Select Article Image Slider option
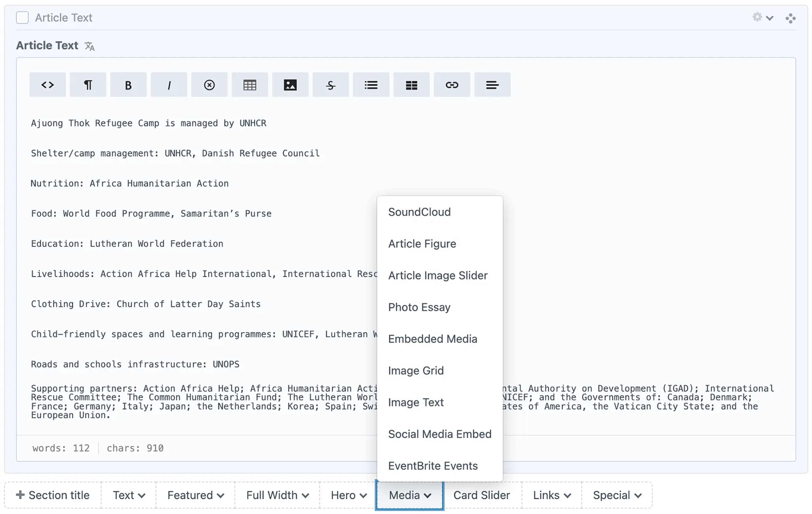This screenshot has height=514, width=812. (440, 276)
